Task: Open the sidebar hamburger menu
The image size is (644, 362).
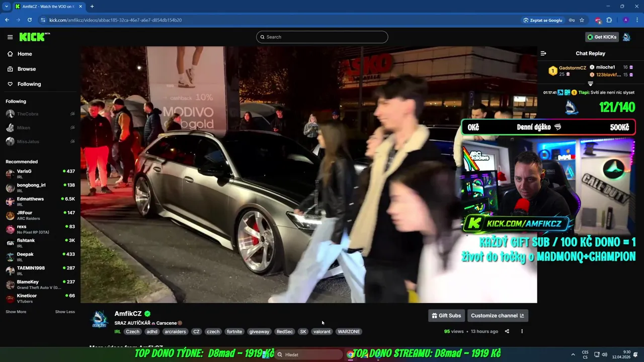Action: click(10, 37)
